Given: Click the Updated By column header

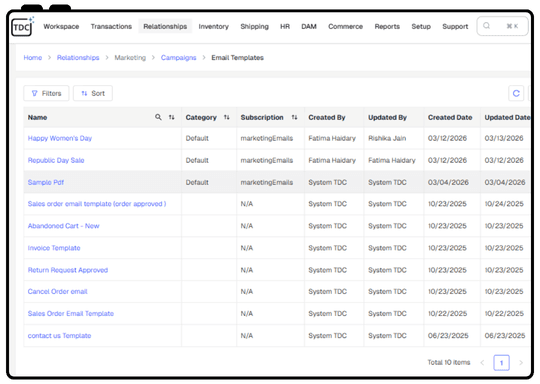Looking at the screenshot, I should coord(387,117).
